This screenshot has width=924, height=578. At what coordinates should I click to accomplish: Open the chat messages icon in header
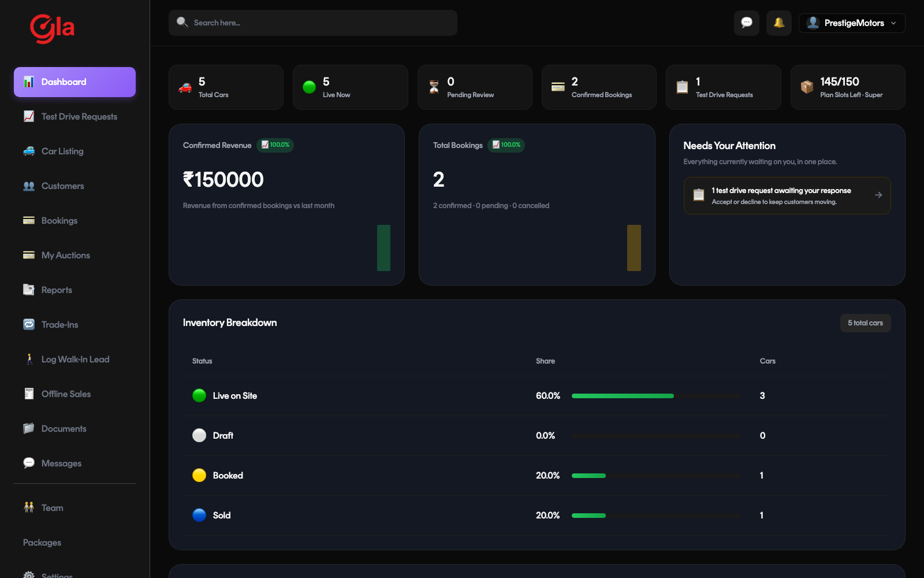[x=747, y=23]
